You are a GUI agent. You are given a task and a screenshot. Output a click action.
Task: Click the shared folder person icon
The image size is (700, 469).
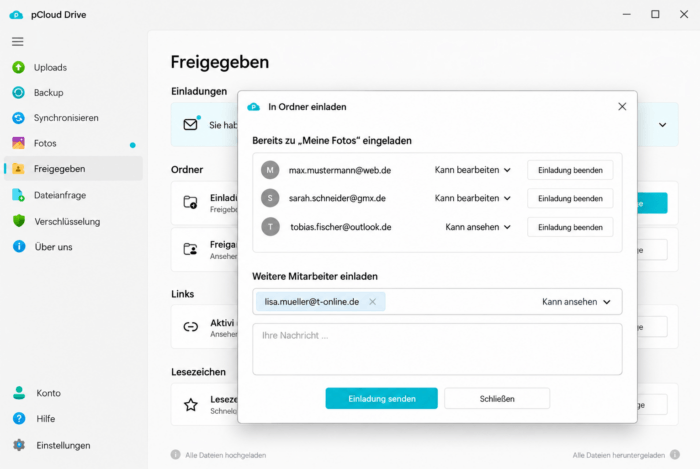[x=191, y=249]
